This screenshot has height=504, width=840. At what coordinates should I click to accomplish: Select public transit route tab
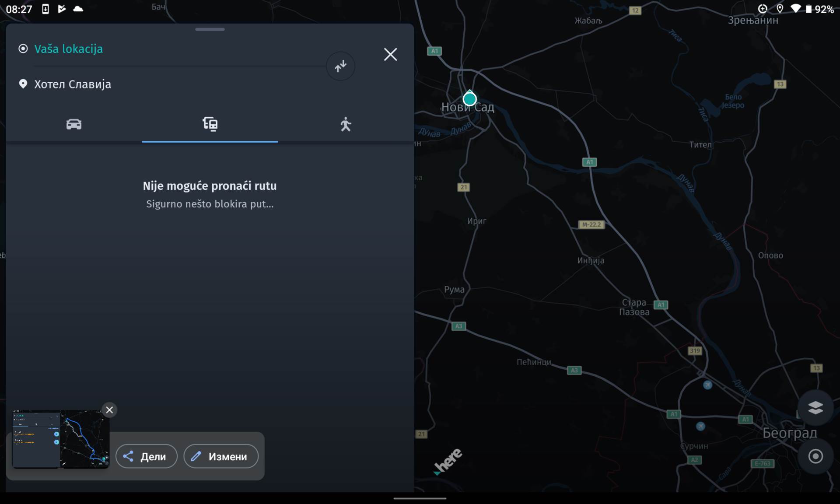point(210,124)
